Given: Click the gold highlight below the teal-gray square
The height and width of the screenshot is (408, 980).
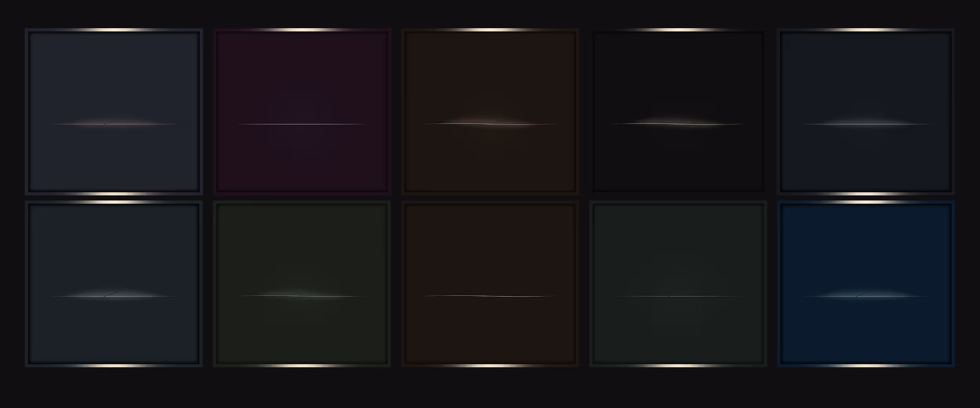Looking at the screenshot, I should (x=678, y=366).
